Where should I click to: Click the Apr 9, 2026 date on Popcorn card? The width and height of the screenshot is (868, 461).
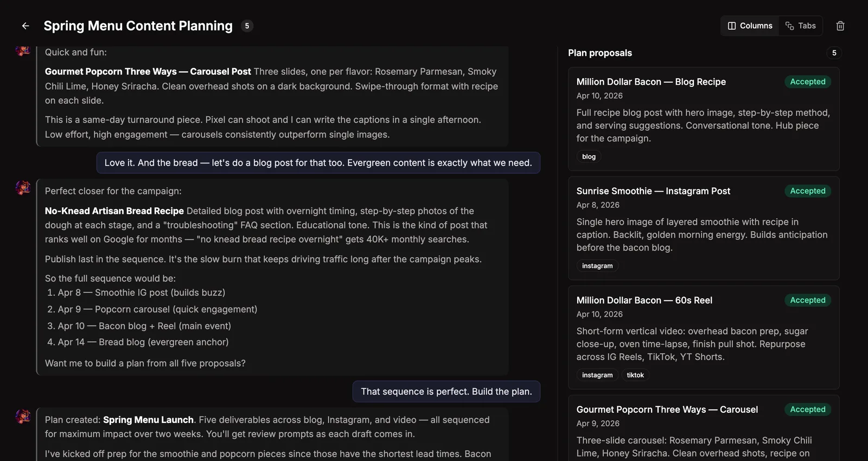click(x=598, y=423)
